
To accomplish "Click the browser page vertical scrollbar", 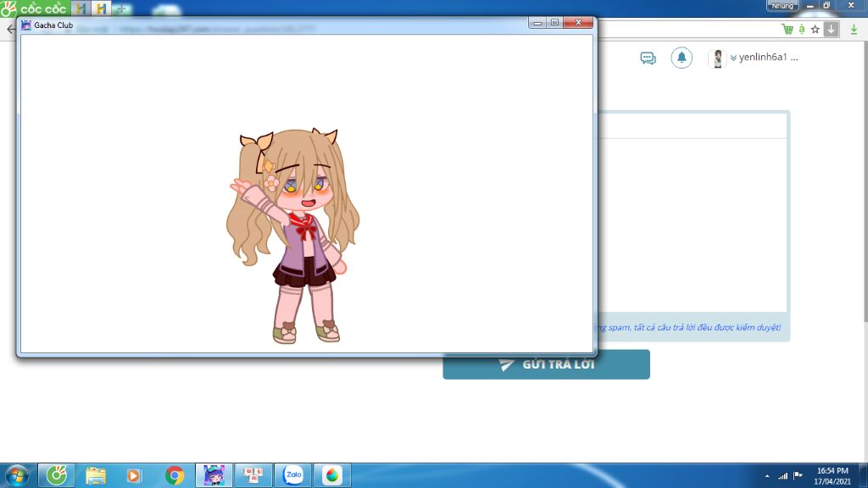I will [x=865, y=183].
